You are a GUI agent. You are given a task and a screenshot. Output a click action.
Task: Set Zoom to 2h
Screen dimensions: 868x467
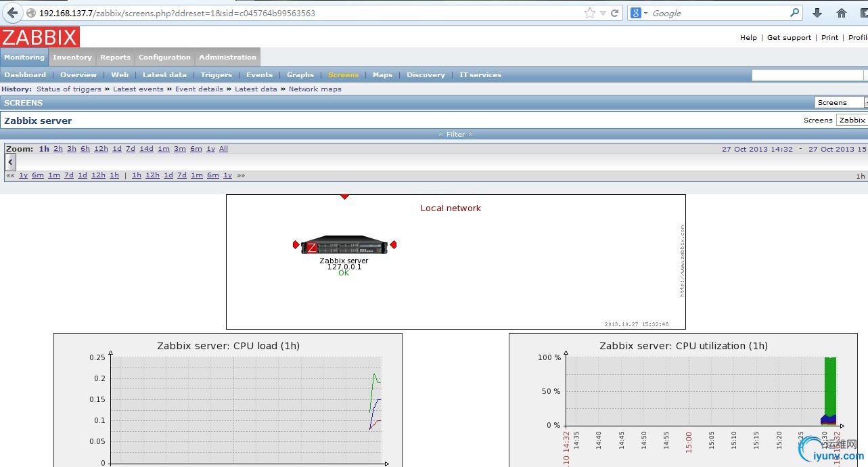tap(58, 149)
